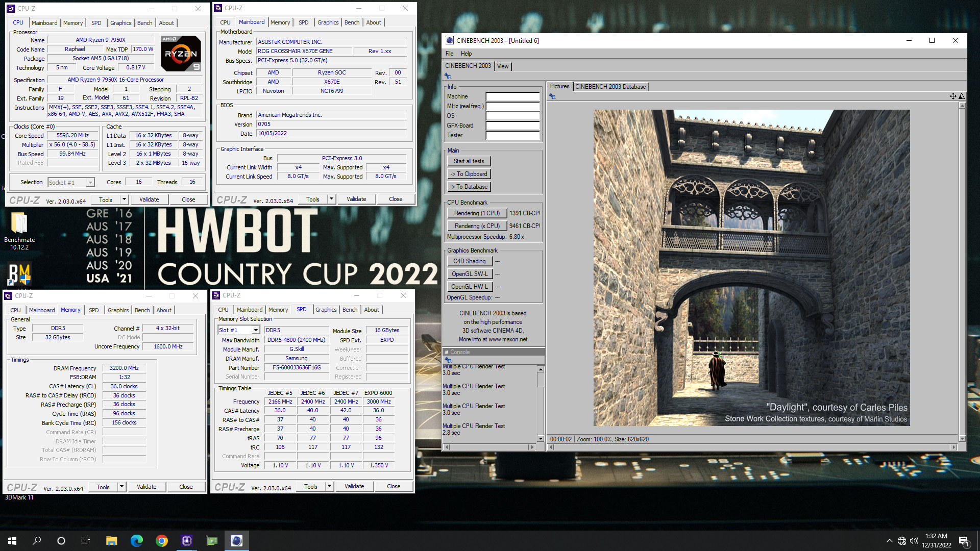Open the Benchmate 10.12.2 desktop folder
Viewport: 980px width, 551px height.
click(x=19, y=231)
